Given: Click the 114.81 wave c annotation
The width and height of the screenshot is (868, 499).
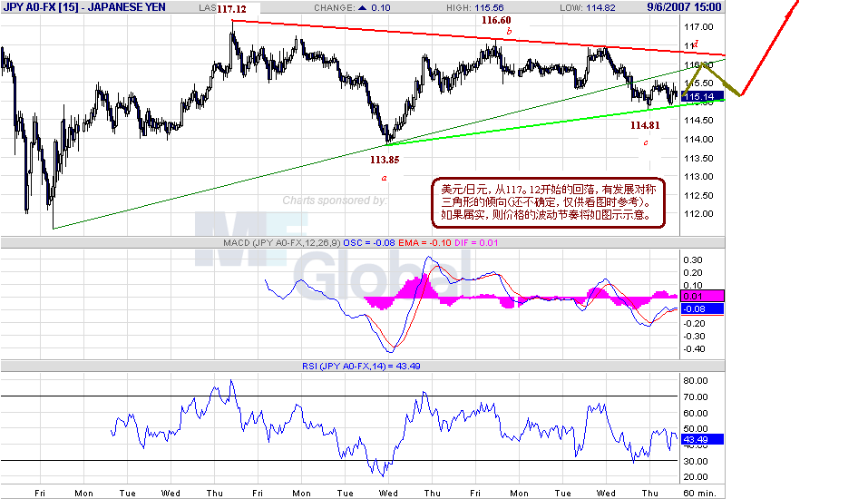Looking at the screenshot, I should [x=645, y=125].
